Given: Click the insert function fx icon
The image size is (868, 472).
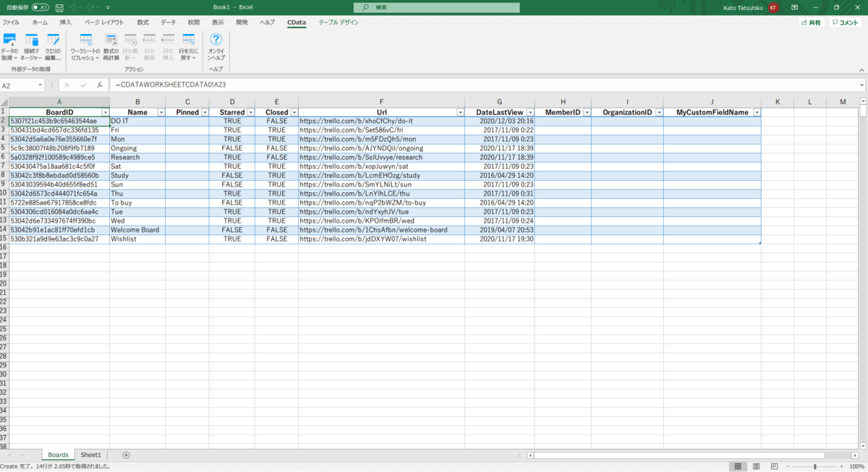Looking at the screenshot, I should 100,85.
